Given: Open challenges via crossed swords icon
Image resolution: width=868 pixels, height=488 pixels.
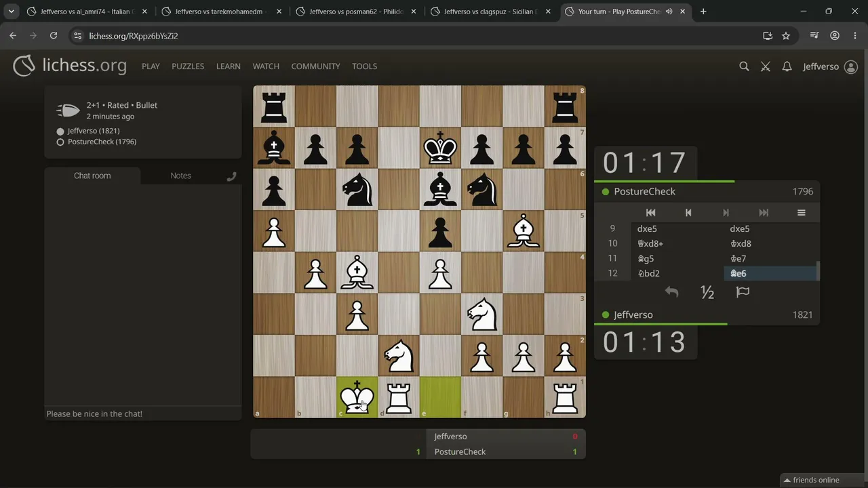Looking at the screenshot, I should (x=766, y=66).
